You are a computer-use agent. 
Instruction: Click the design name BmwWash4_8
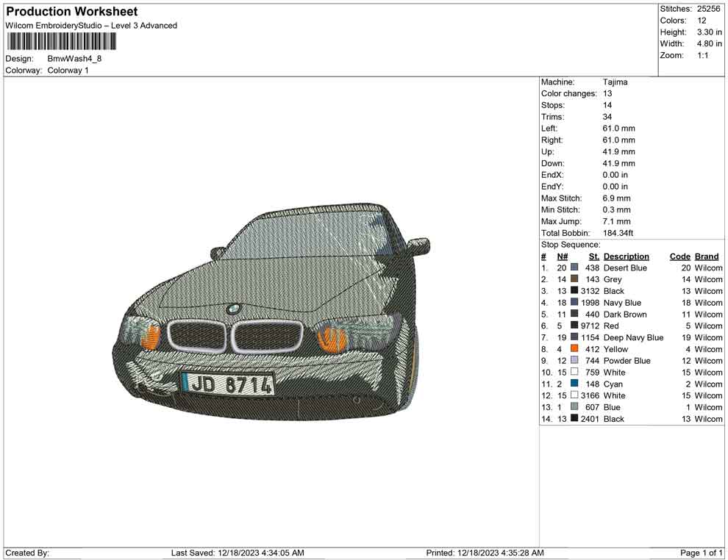[x=74, y=59]
